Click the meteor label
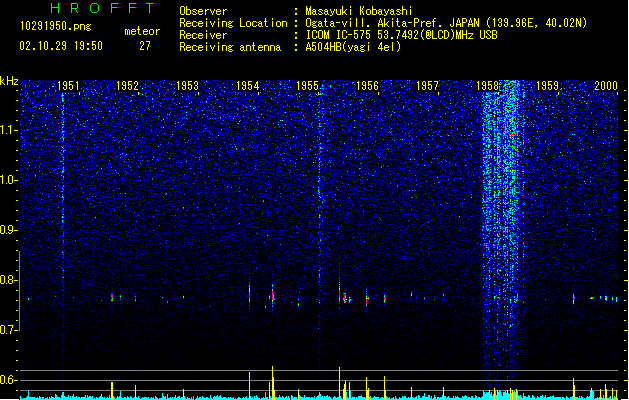Image resolution: width=629 pixels, height=400 pixels. click(x=142, y=31)
